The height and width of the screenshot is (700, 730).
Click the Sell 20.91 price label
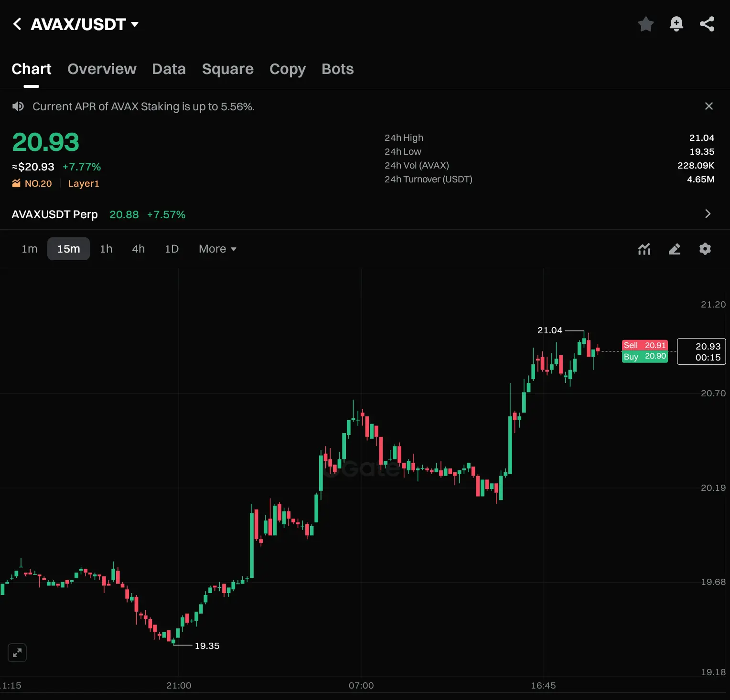coord(644,345)
